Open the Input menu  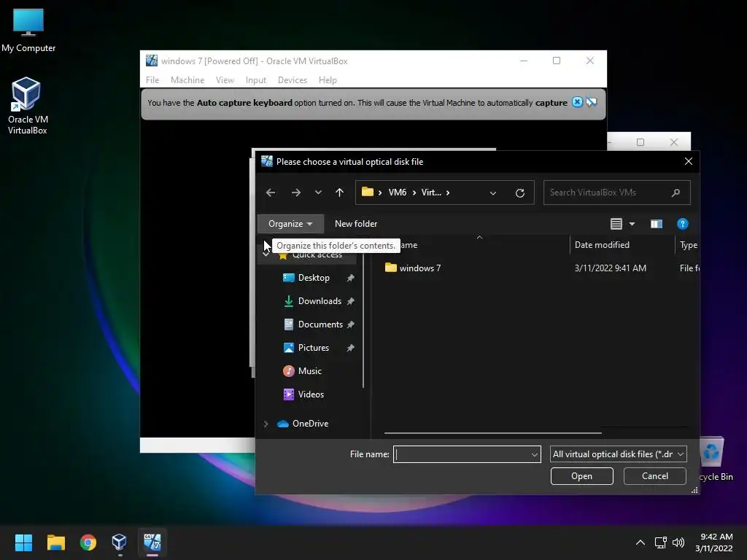[x=256, y=80]
